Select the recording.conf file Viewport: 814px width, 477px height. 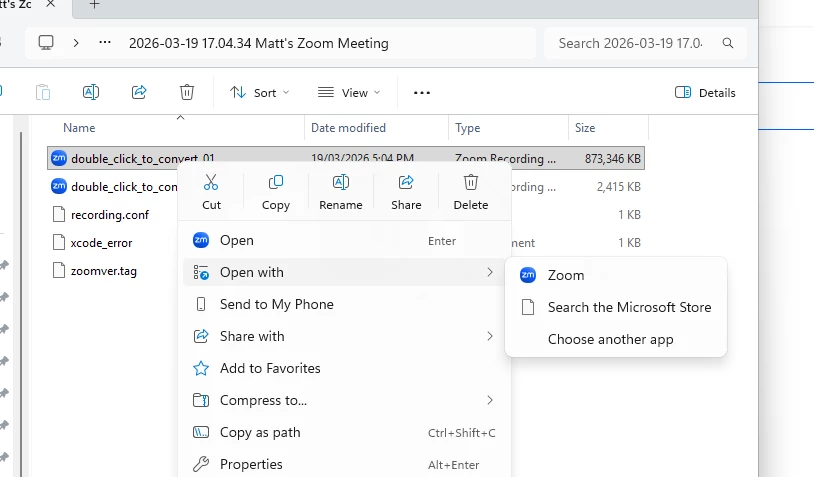click(110, 215)
